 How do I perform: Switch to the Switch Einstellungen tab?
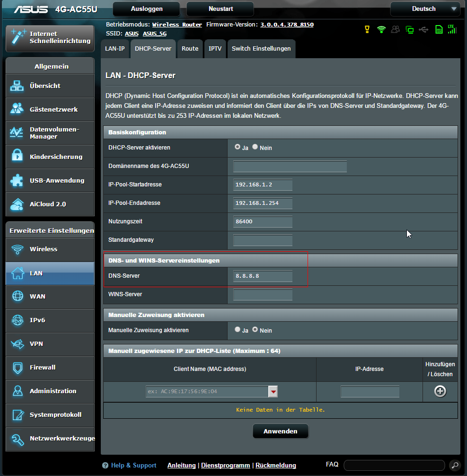[x=261, y=49]
